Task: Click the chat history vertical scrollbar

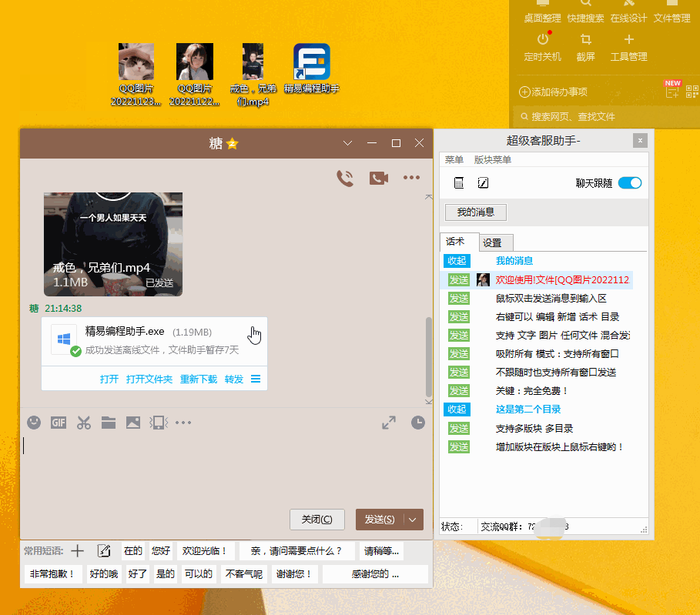Action: [429, 354]
